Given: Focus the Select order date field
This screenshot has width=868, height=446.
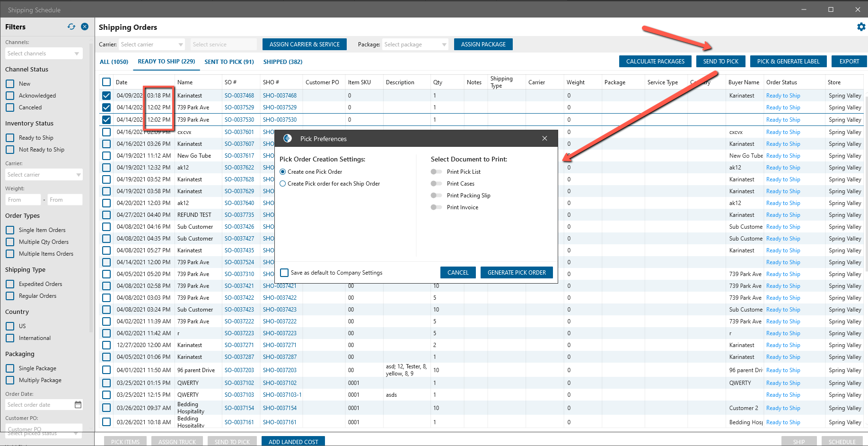Looking at the screenshot, I should point(39,405).
